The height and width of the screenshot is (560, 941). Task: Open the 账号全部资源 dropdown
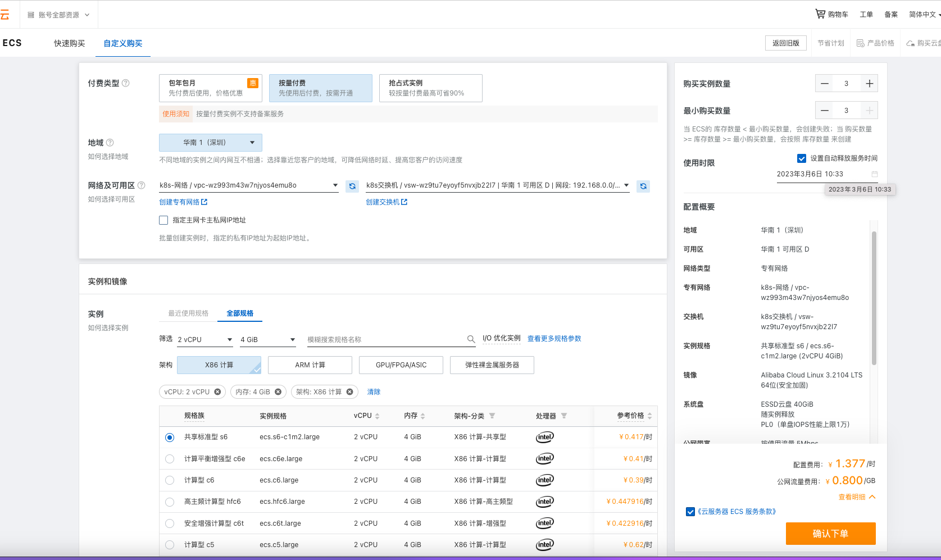coord(59,15)
